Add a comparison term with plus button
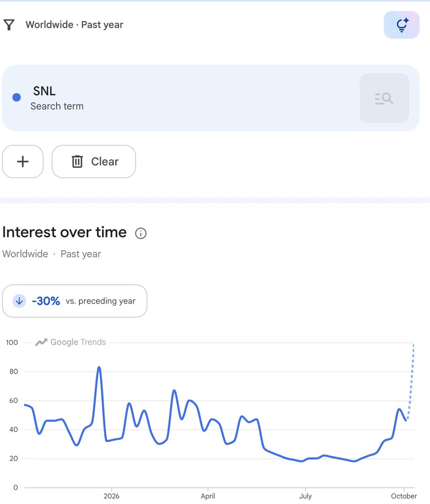This screenshot has height=504, width=430. coord(23,162)
